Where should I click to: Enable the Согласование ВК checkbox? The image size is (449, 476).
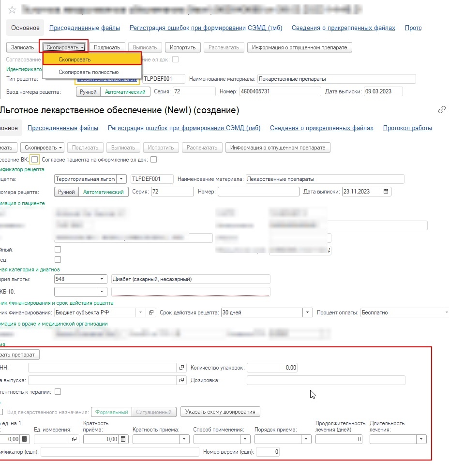pyautogui.click(x=34, y=160)
